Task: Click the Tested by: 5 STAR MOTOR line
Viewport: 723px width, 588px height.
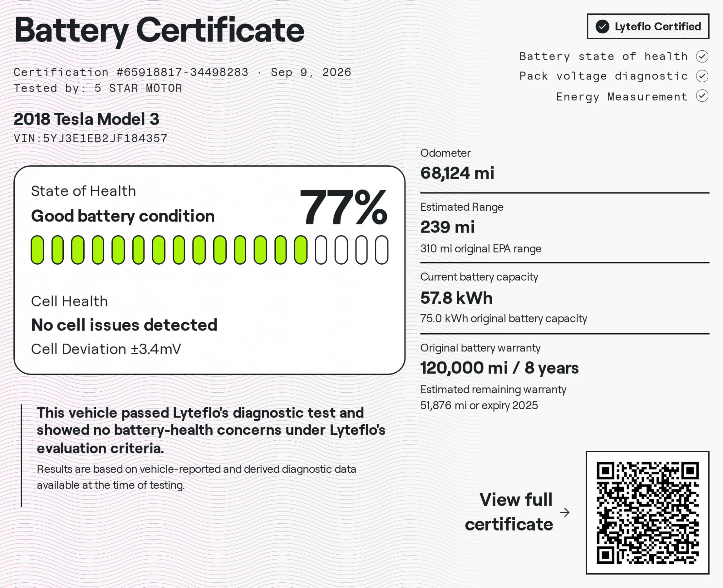Action: tap(98, 89)
